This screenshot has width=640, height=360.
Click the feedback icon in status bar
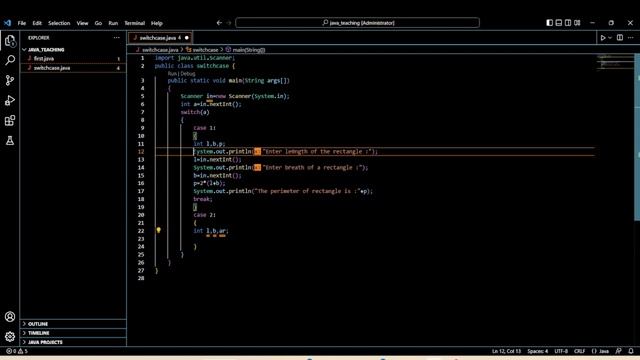coord(619,351)
